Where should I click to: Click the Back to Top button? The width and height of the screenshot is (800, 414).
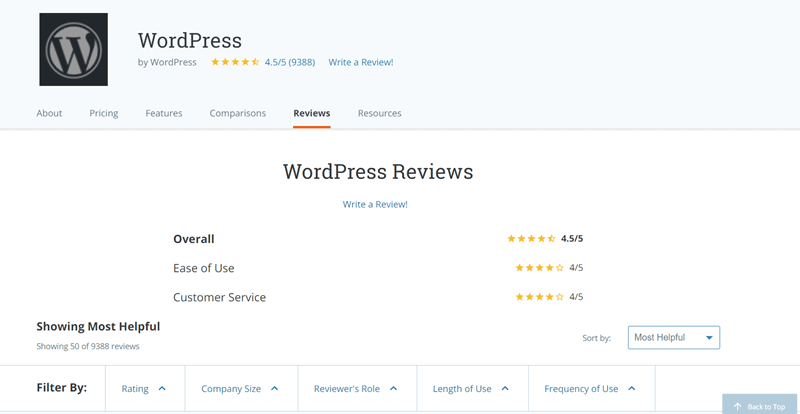pyautogui.click(x=760, y=406)
